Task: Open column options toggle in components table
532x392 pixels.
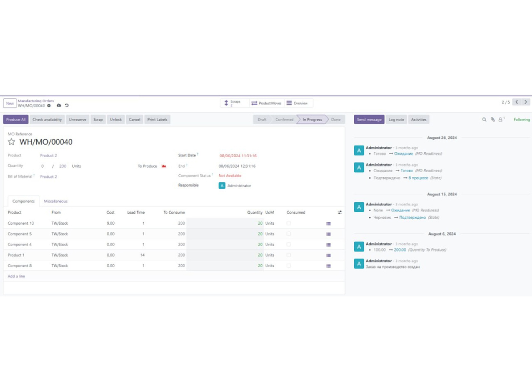Action: point(340,213)
